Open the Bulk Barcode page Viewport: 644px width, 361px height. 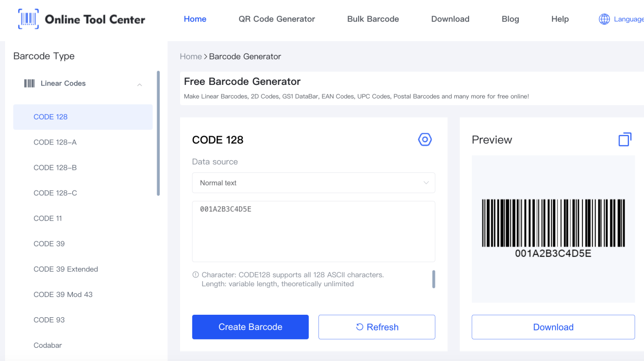click(x=372, y=19)
